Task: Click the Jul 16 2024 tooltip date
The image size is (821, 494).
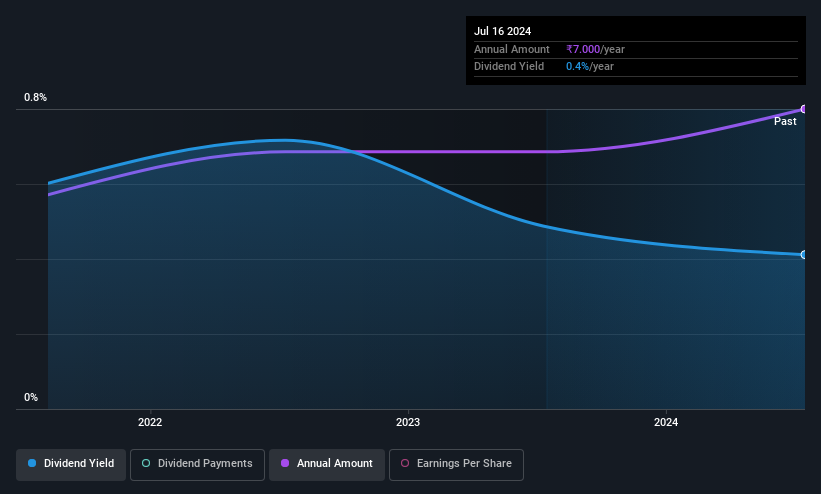Action: click(x=503, y=31)
